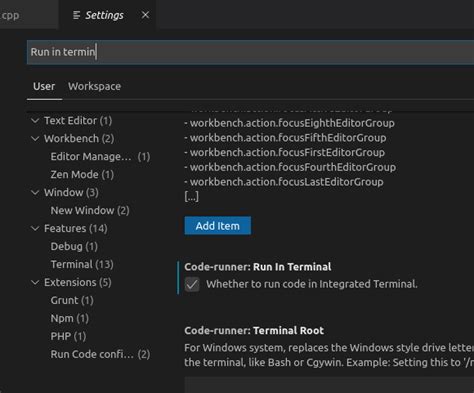Viewport: 474px width, 393px height.
Task: Focus the settings search box
Action: click(250, 52)
